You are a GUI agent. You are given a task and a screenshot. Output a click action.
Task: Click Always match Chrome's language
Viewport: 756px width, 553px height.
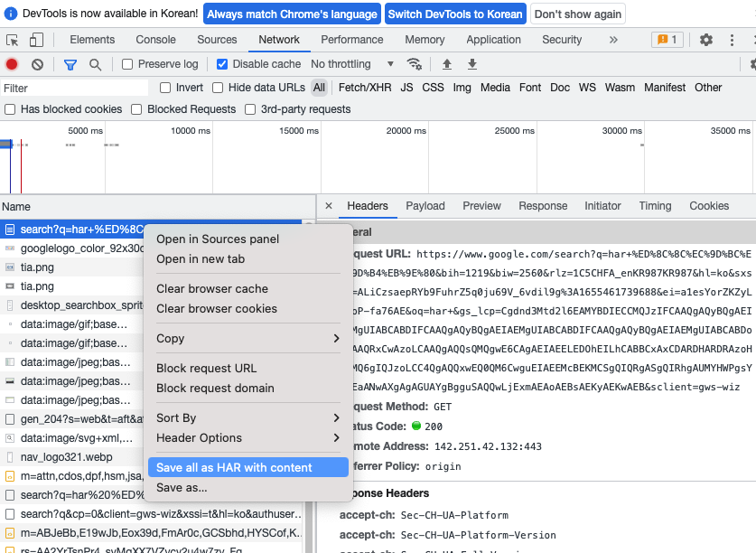(x=292, y=14)
